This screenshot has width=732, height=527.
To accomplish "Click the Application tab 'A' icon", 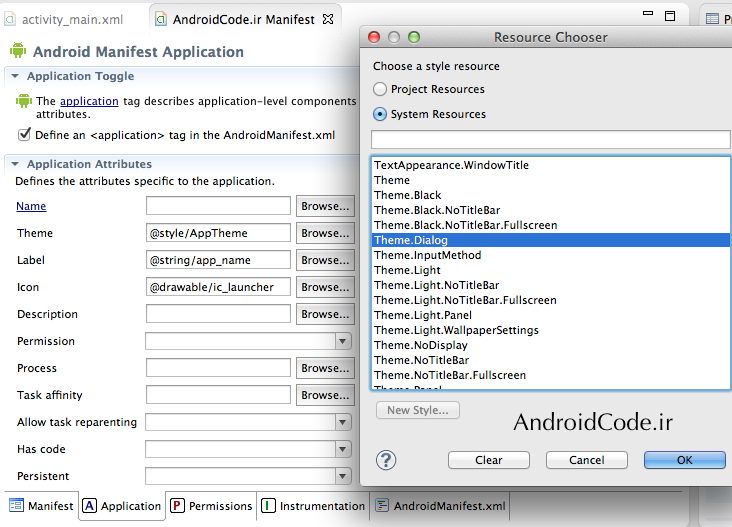I will (x=89, y=506).
